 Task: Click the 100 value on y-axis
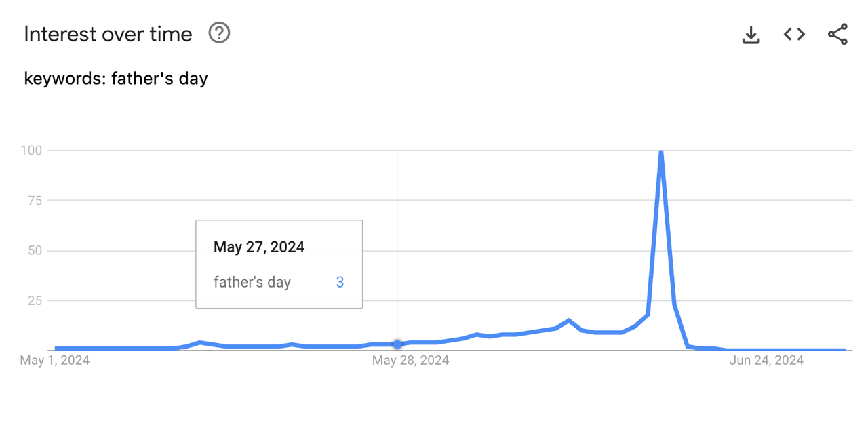tap(32, 151)
